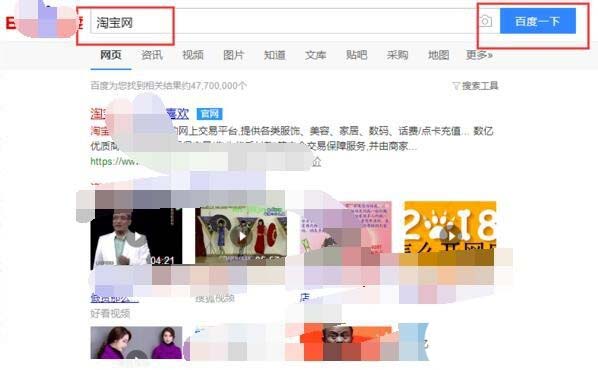Switch to the 图片 tab
598x370 pixels.
233,55
